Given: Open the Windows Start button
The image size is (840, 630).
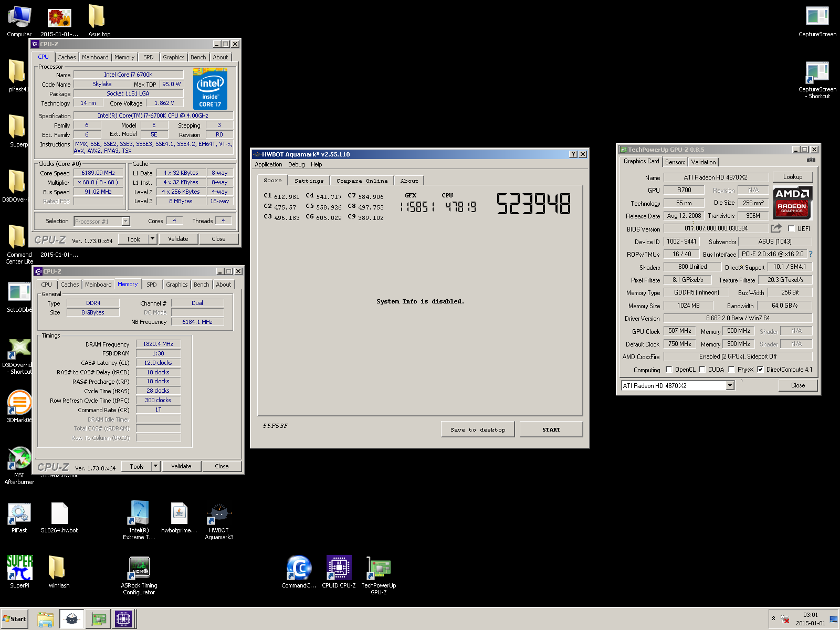Looking at the screenshot, I should click(14, 619).
